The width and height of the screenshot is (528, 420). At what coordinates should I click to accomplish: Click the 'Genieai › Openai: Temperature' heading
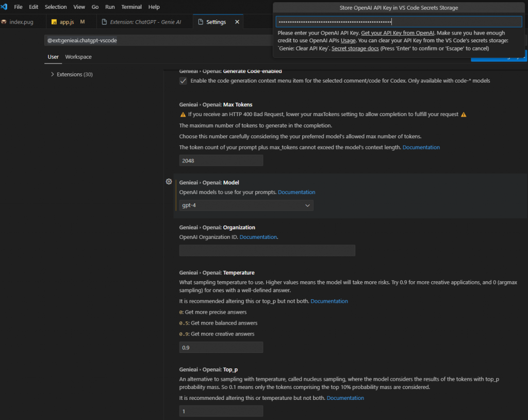(x=217, y=273)
